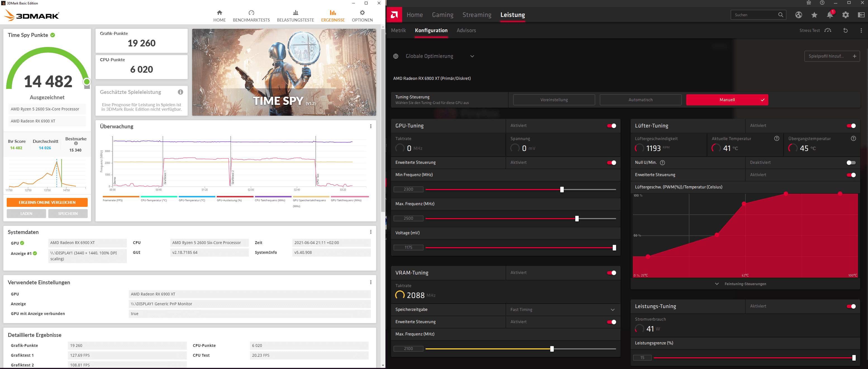Launch the Stress Test icon
Viewport: 868px width, 369px height.
pos(828,30)
